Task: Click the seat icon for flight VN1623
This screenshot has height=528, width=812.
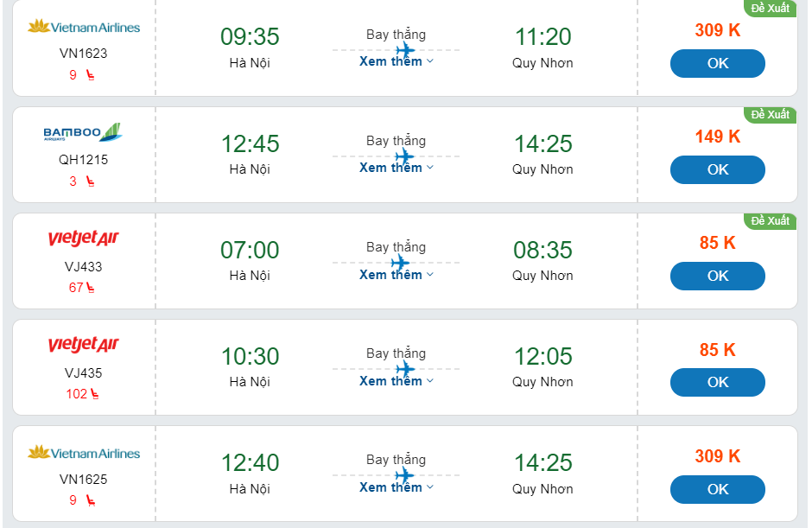Action: [x=91, y=75]
